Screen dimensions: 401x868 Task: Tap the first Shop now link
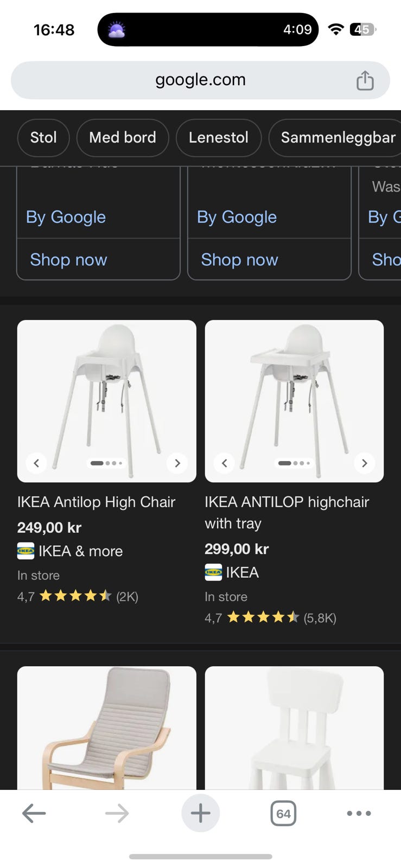click(x=68, y=260)
